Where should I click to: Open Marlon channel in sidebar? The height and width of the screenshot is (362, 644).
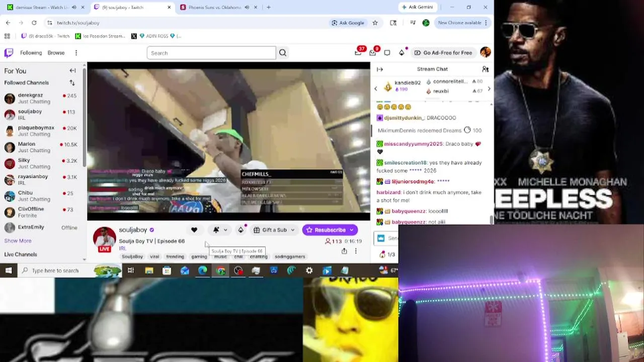42,147
